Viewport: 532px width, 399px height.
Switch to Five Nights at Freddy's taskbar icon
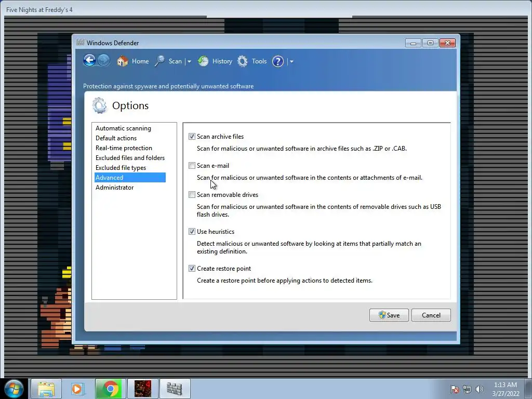coord(142,389)
